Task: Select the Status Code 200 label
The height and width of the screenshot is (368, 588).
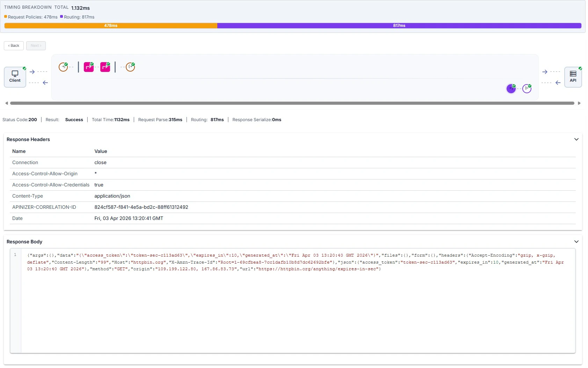Action: point(20,119)
